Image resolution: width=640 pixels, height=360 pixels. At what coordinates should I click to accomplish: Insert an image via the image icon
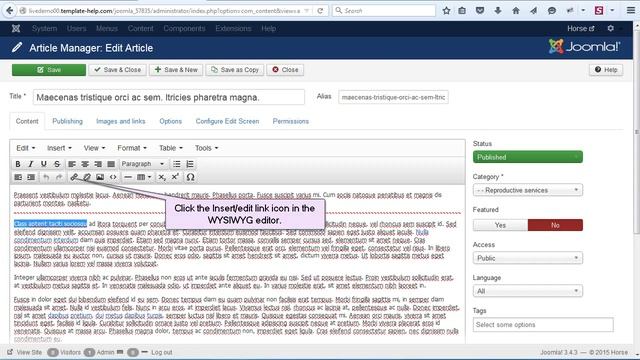pyautogui.click(x=100, y=177)
